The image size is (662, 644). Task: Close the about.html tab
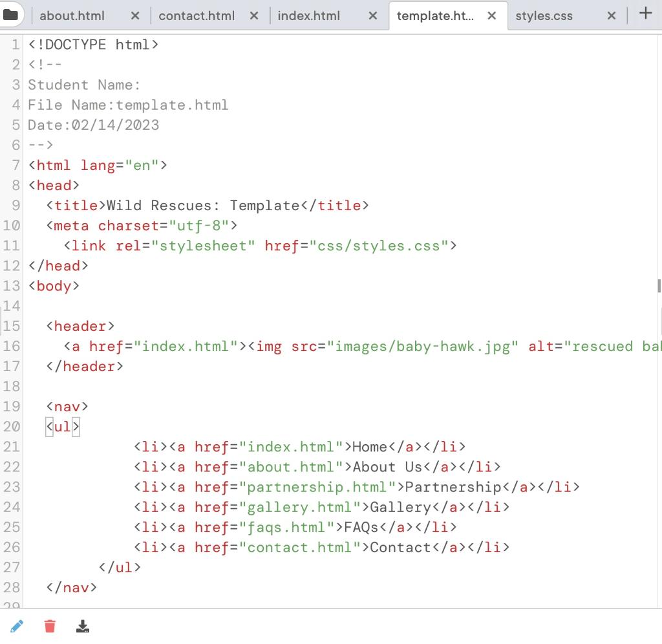tap(135, 16)
